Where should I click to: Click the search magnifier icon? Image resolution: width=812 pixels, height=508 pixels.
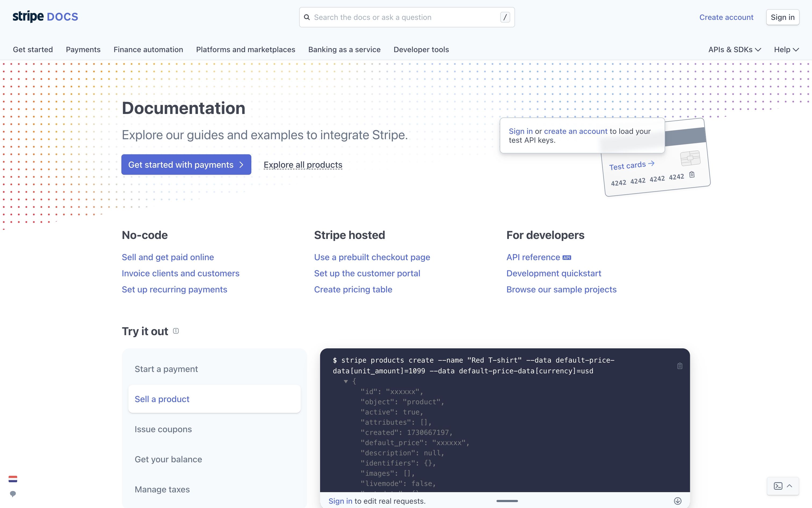(307, 17)
